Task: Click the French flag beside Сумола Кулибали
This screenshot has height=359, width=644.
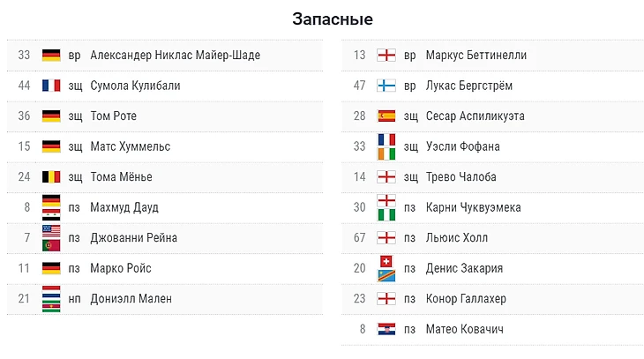Action: [50, 86]
